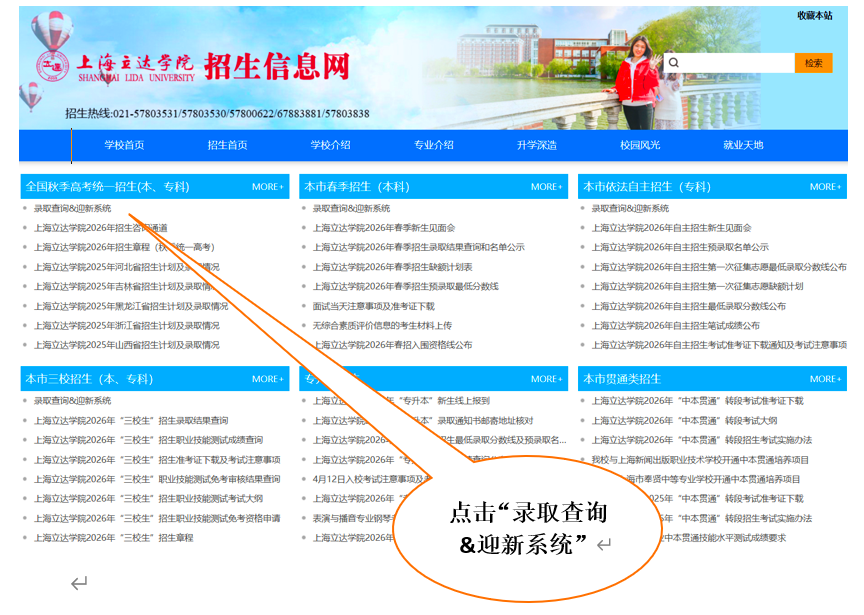This screenshot has height=615, width=864.
Task: Open 自主招生第一次征集志愿最低录取分数线公布 link
Action: pyautogui.click(x=719, y=267)
